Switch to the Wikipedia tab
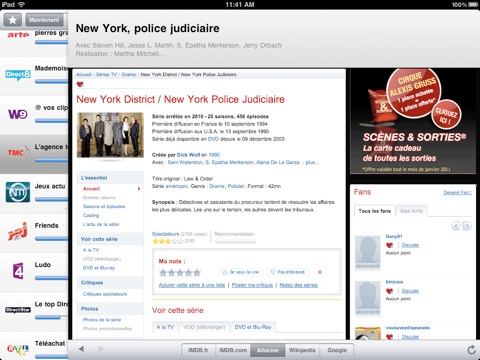The image size is (480, 360). click(302, 350)
